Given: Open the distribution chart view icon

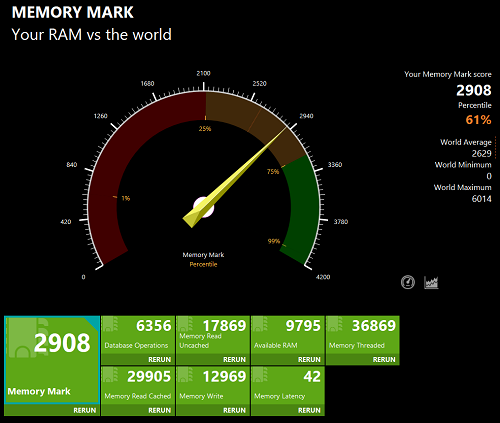Looking at the screenshot, I should (431, 282).
